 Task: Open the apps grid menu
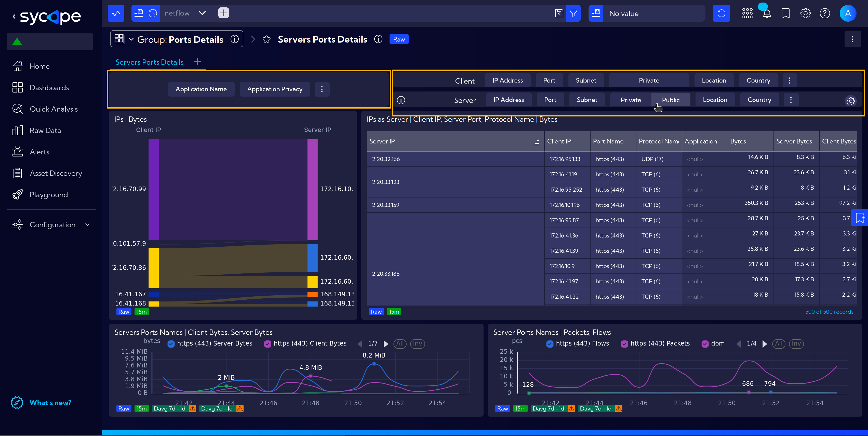coord(747,13)
